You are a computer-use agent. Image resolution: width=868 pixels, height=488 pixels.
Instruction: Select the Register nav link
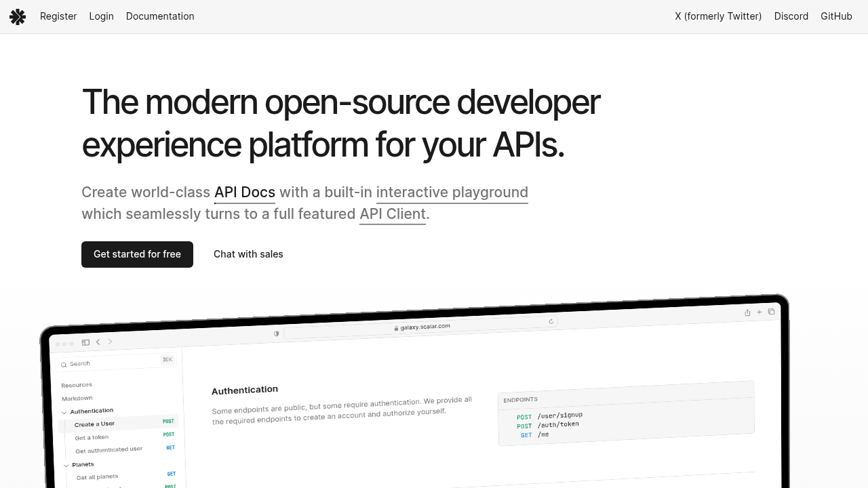[58, 16]
